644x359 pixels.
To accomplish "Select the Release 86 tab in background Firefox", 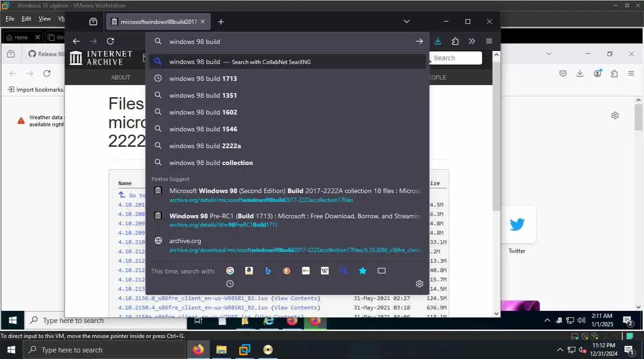I will pyautogui.click(x=44, y=54).
